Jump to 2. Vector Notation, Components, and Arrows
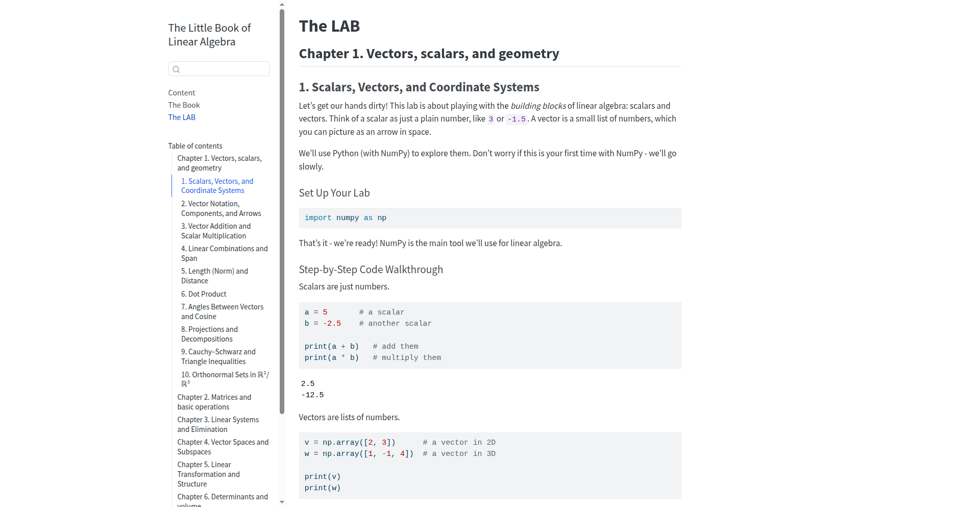Screen dimensions: 980x507 click(x=221, y=208)
